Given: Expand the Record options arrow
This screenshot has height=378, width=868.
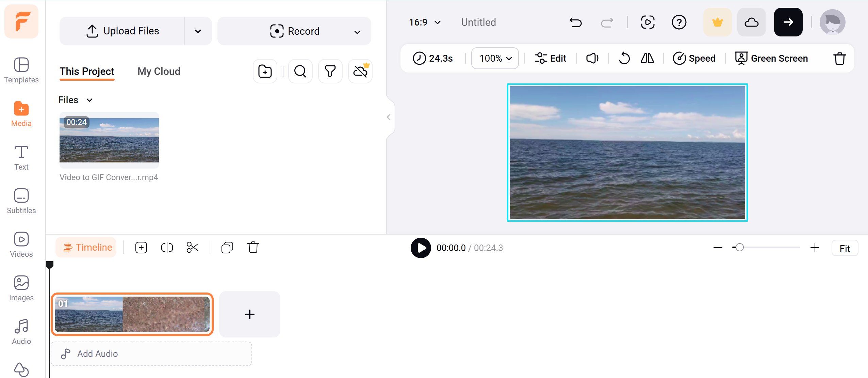Looking at the screenshot, I should click(357, 32).
